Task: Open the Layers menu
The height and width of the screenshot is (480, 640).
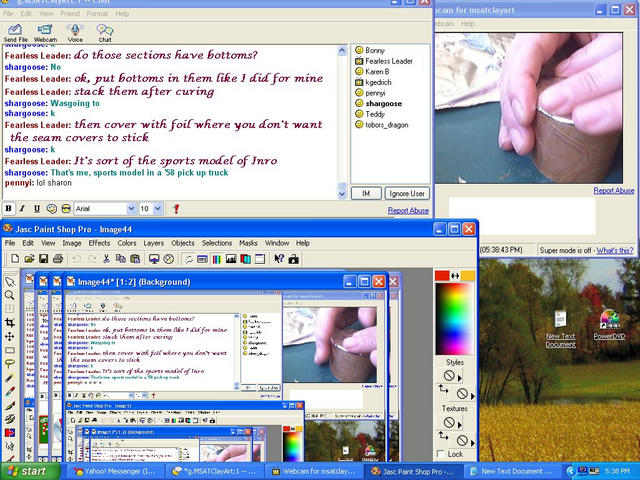Action: click(x=153, y=243)
